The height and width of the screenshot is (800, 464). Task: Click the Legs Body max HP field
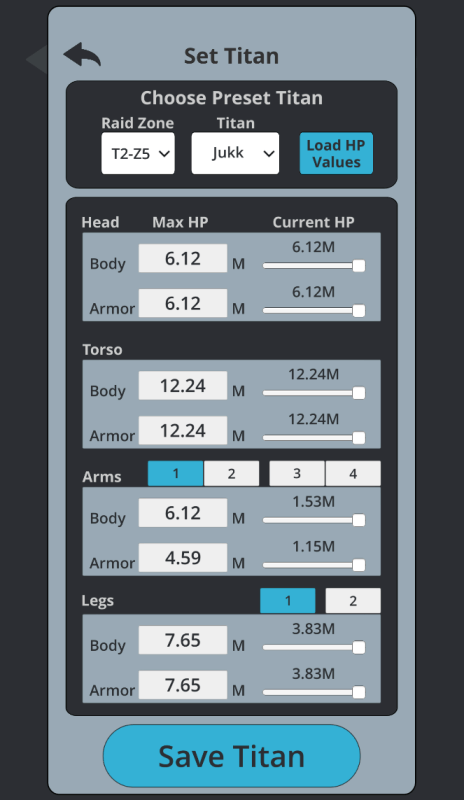[x=183, y=640]
